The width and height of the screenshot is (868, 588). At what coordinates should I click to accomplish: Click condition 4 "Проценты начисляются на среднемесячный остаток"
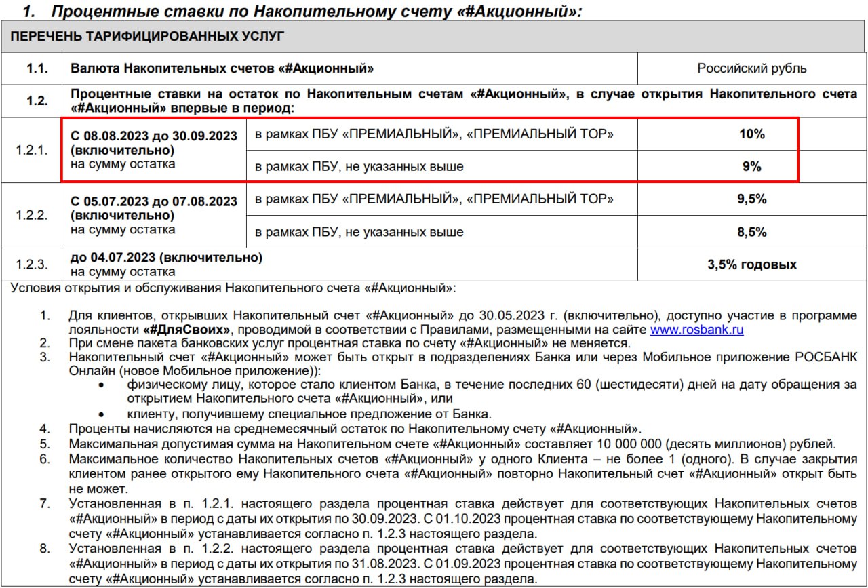355,429
